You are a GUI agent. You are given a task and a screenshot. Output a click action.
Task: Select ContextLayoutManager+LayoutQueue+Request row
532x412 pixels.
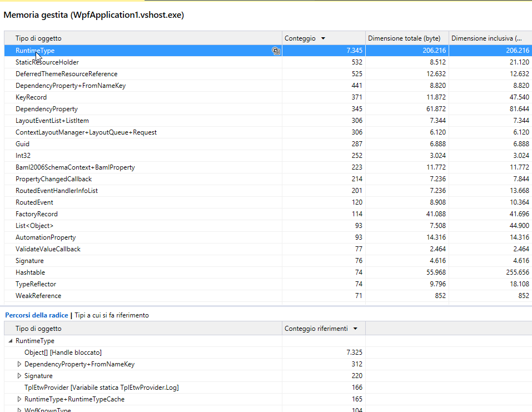tap(268, 132)
